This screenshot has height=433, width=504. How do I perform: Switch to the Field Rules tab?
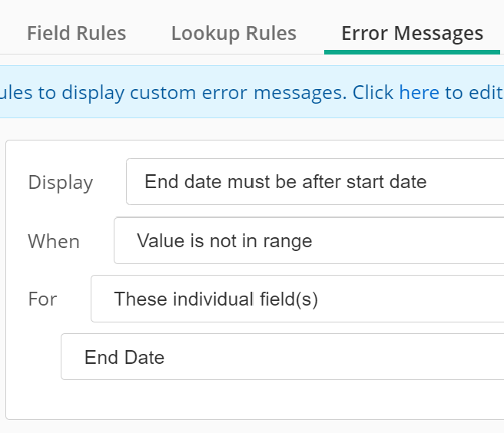pos(76,34)
